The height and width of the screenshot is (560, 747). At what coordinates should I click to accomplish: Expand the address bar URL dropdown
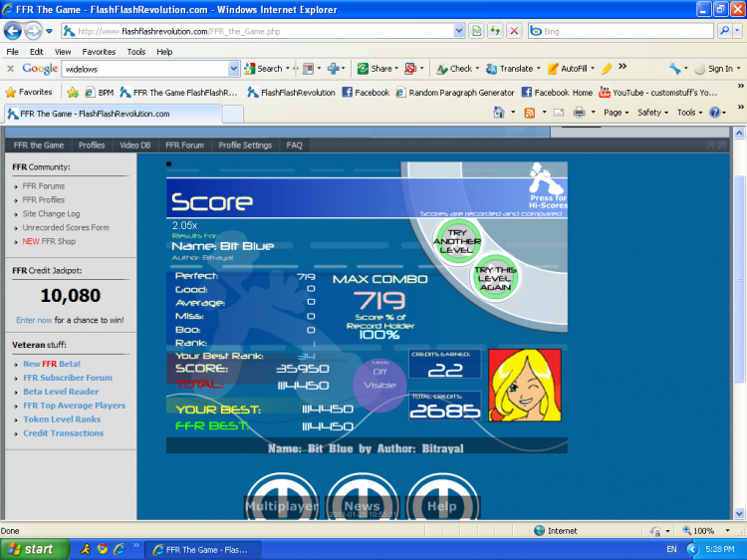459,31
